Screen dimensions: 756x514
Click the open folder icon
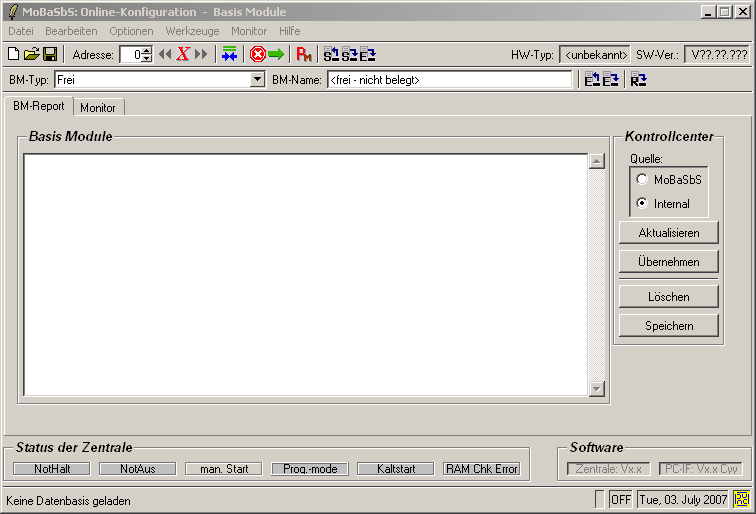31,54
